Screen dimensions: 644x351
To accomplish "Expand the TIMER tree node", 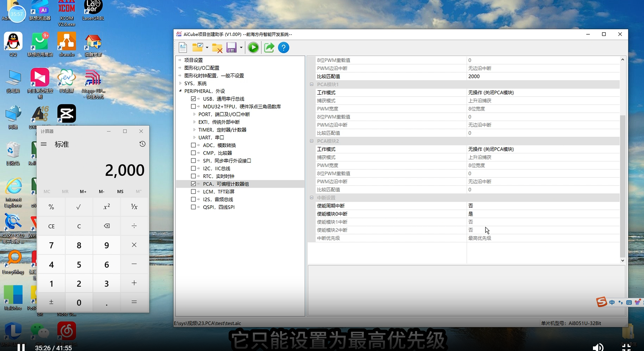I will pyautogui.click(x=194, y=130).
